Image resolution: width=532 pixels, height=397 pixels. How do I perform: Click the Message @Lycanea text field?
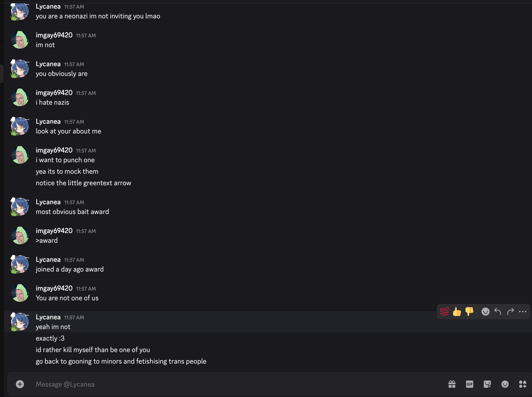pyautogui.click(x=216, y=384)
